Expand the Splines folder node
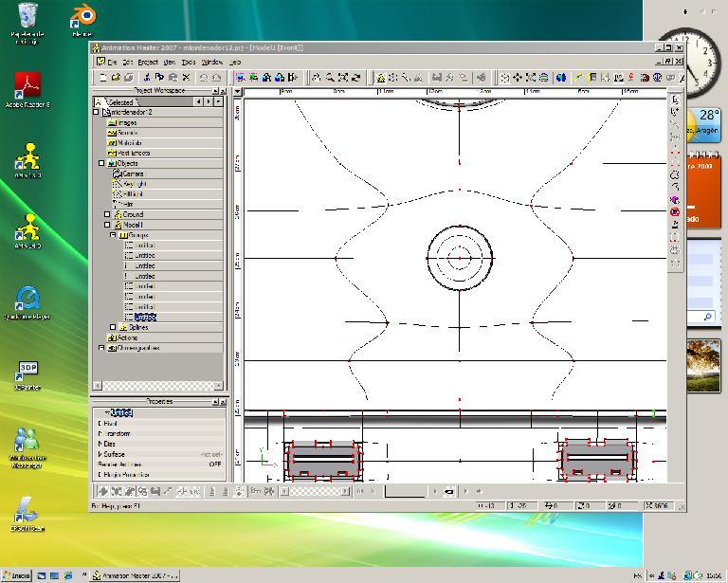Screen dimensions: 728x583 113,327
